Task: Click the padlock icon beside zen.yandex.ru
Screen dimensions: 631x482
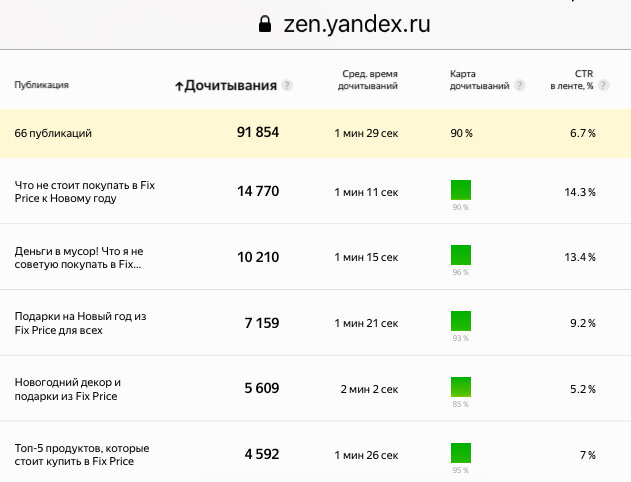Action: click(x=264, y=24)
